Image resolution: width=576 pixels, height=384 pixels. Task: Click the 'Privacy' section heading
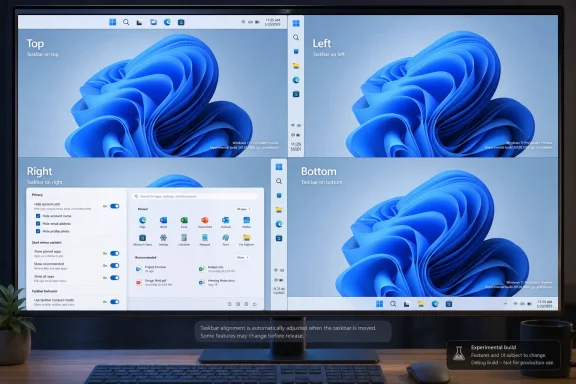pos(37,195)
